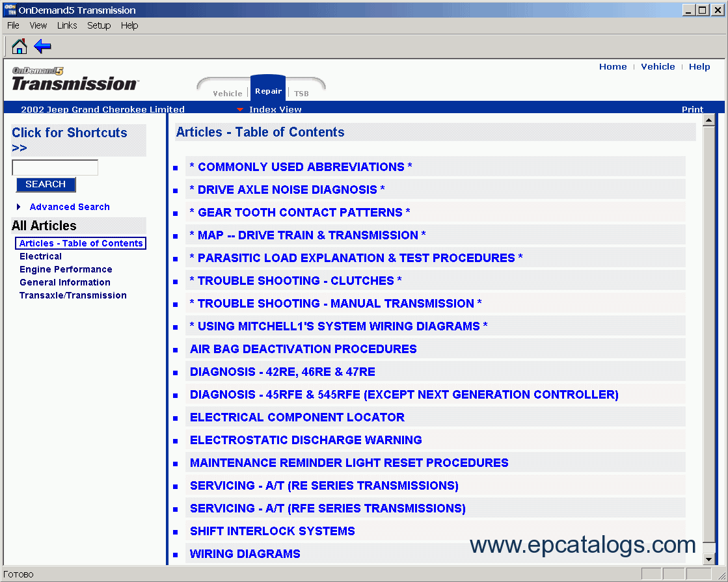Expand the Advanced Search arrow
Screen dimensions: 728x582
[x=19, y=207]
